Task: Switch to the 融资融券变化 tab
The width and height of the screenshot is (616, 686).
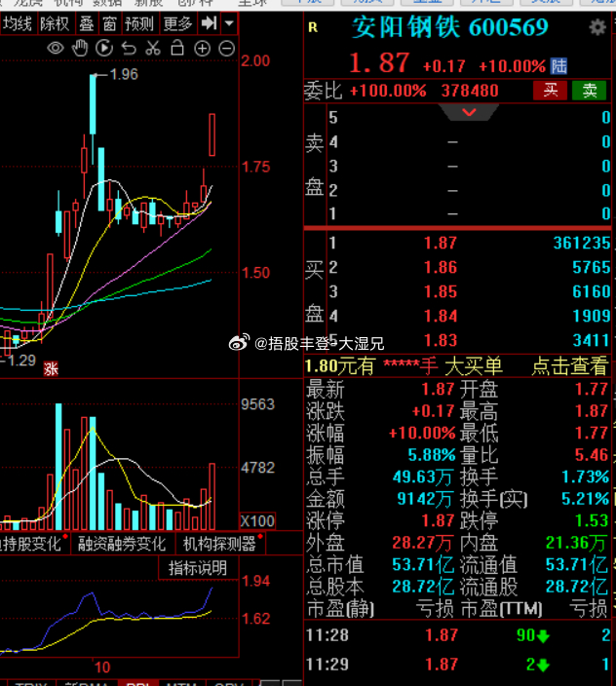Action: (122, 544)
